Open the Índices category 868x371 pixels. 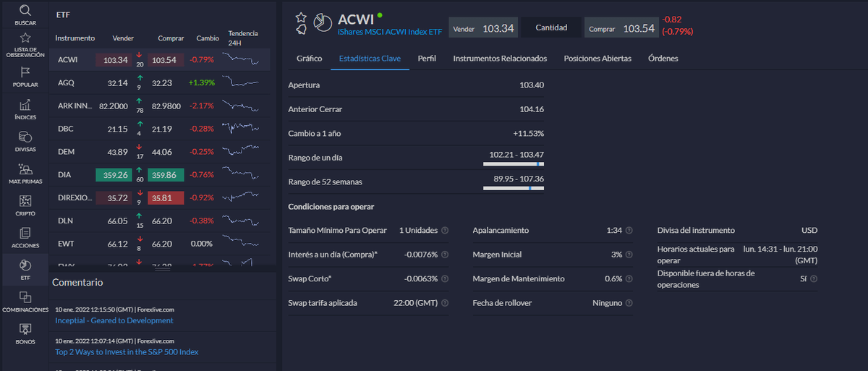[x=25, y=106]
